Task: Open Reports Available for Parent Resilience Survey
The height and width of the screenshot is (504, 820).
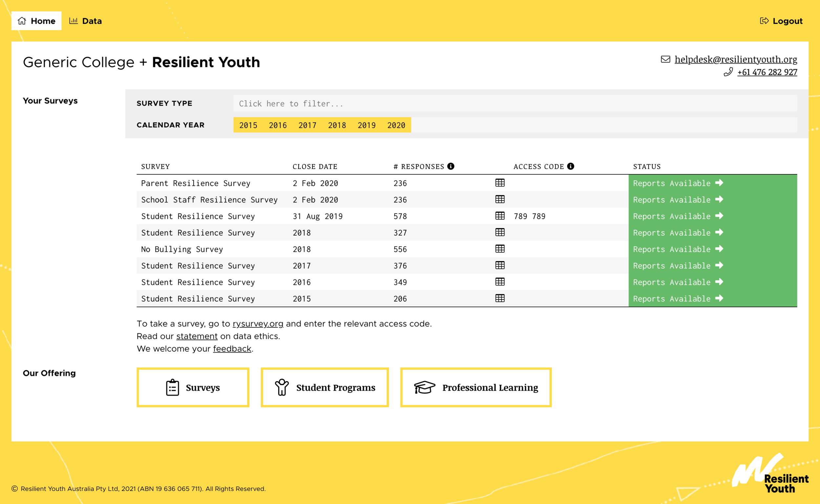Action: pyautogui.click(x=678, y=183)
